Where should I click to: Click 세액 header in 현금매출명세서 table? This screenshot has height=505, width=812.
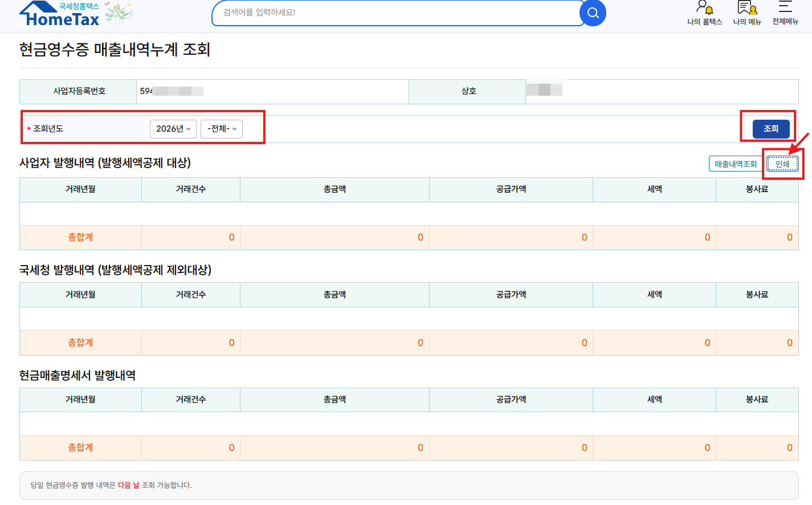point(654,400)
